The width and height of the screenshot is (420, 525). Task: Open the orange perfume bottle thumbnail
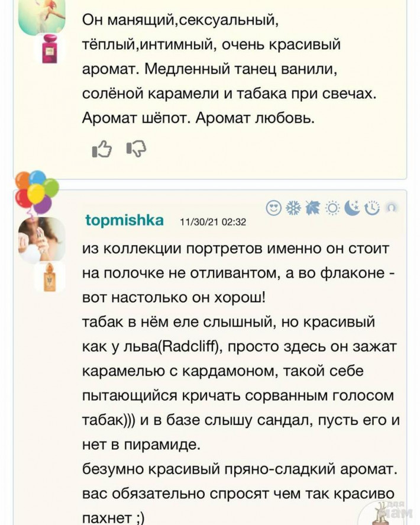[46, 276]
